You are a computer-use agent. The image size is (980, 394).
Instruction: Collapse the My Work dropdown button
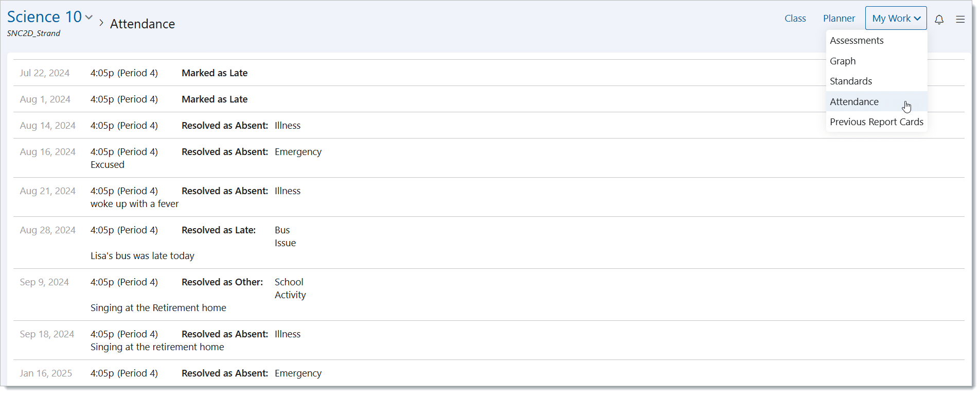[x=896, y=19]
